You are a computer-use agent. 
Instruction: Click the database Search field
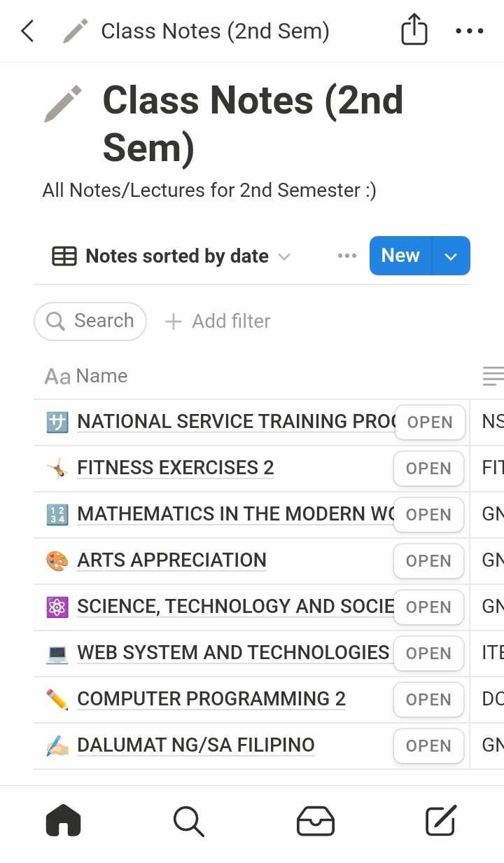click(x=90, y=321)
